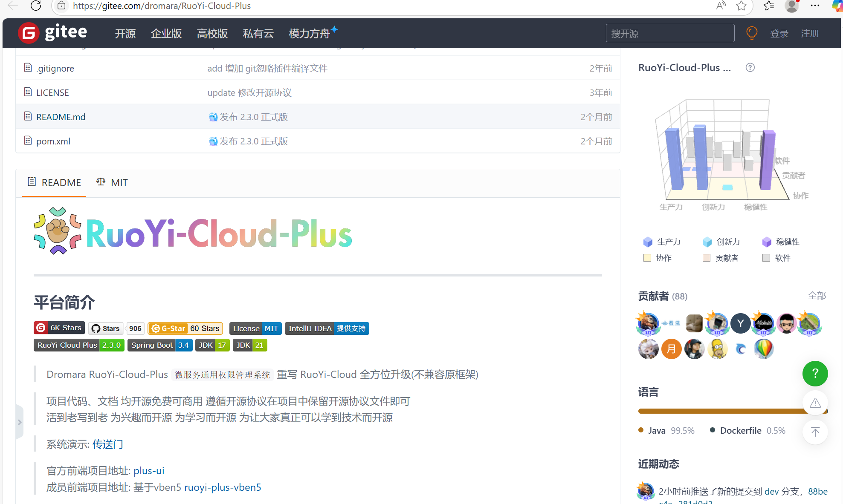Open the browser more options menu
The width and height of the screenshot is (843, 504).
coord(815,6)
